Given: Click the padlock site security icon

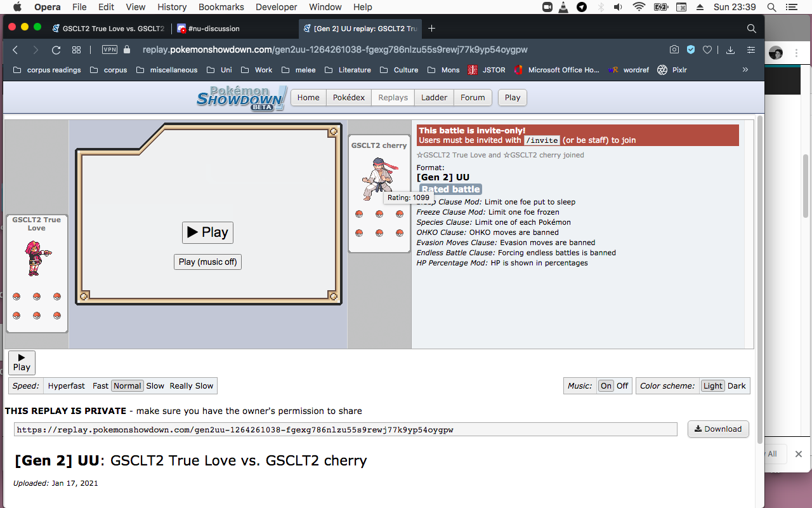Looking at the screenshot, I should (x=127, y=50).
